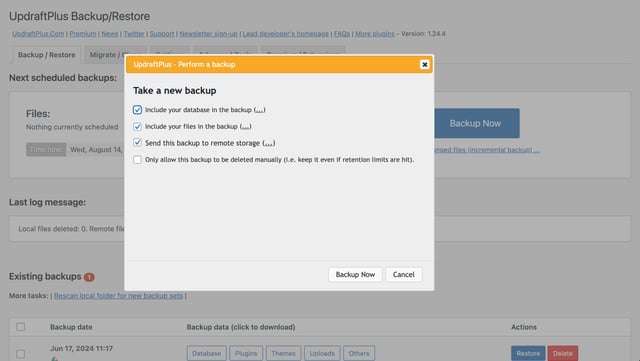Restore the Jun 17, 2024 backup
Image resolution: width=640 pixels, height=361 pixels.
(x=528, y=353)
